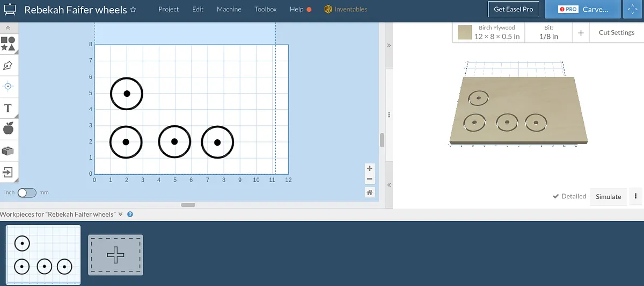
Task: Expand the Workpieces chevron menu
Action: coord(120,214)
